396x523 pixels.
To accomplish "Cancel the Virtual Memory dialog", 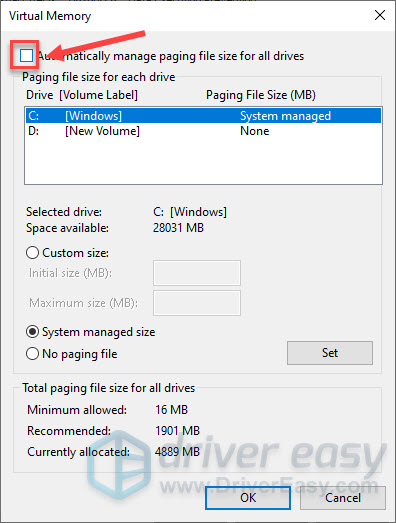I will click(x=343, y=498).
